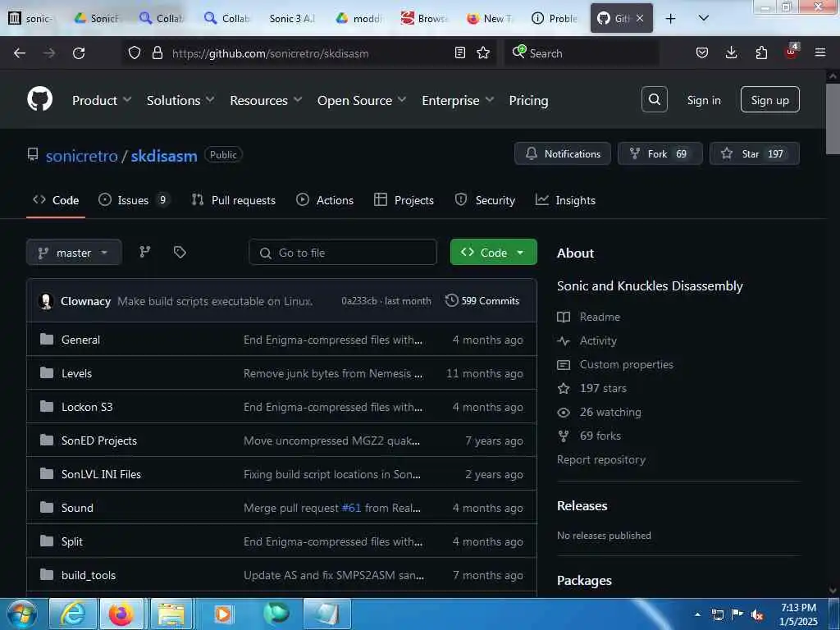The height and width of the screenshot is (630, 840).
Task: Open the SonLVL INI Files folder
Action: pyautogui.click(x=101, y=474)
